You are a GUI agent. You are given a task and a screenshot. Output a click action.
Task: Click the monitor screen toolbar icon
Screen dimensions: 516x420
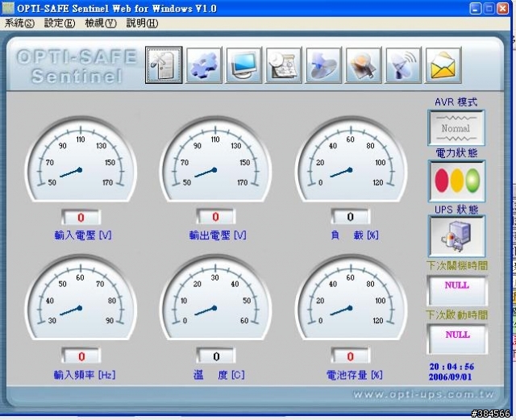click(x=243, y=64)
